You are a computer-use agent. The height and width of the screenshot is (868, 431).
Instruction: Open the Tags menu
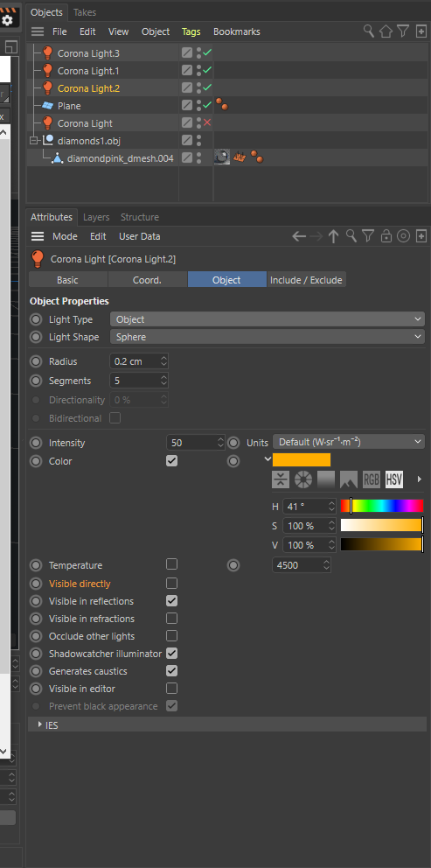[191, 31]
